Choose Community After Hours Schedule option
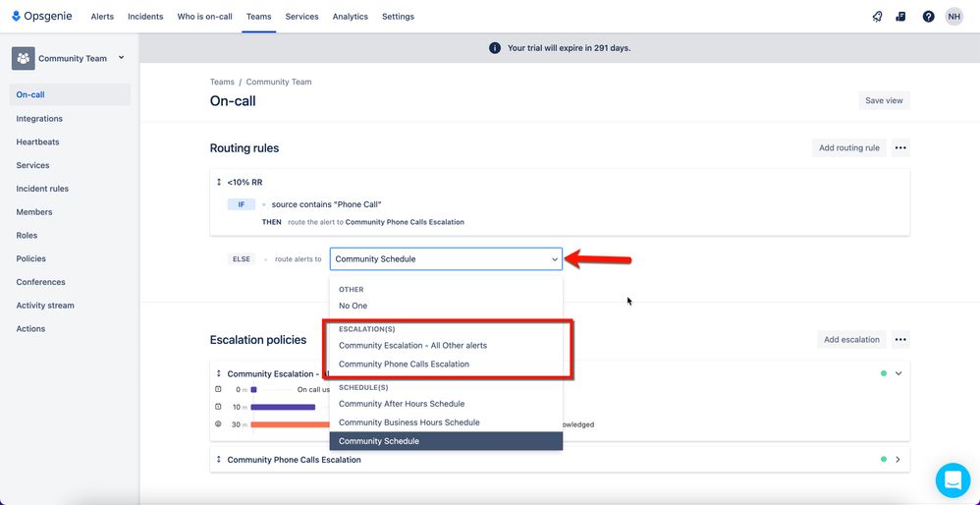This screenshot has width=980, height=505. click(x=446, y=404)
